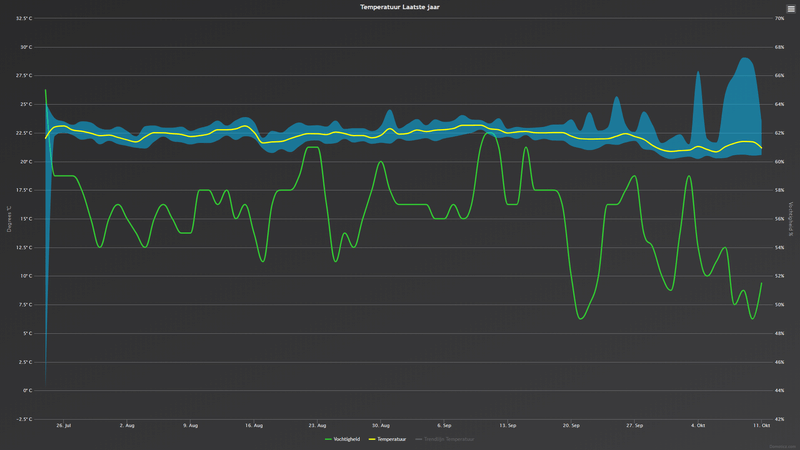
Task: Click the 26. Jul x-axis label
Action: (64, 425)
